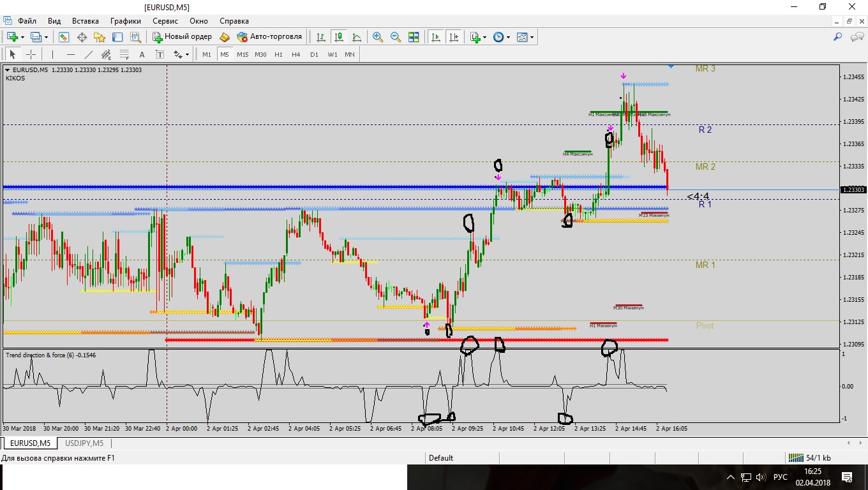
Task: Click the chart shift triangle marker
Action: [x=671, y=66]
